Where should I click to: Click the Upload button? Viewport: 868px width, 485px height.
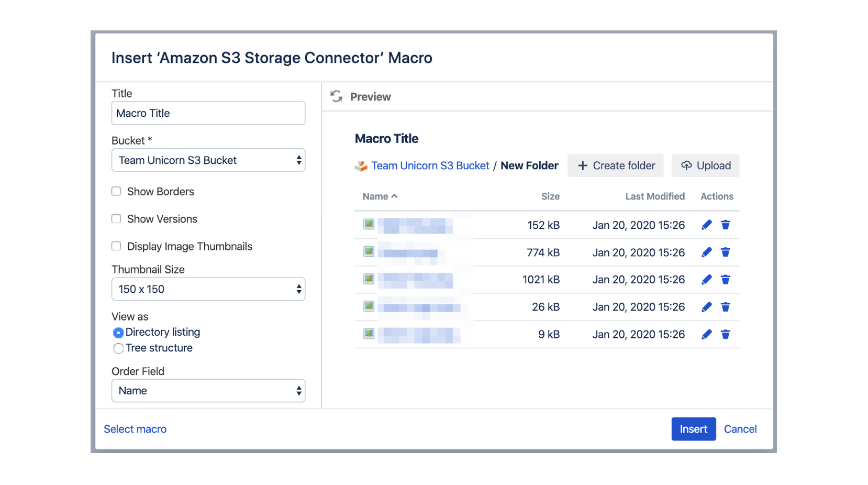706,166
